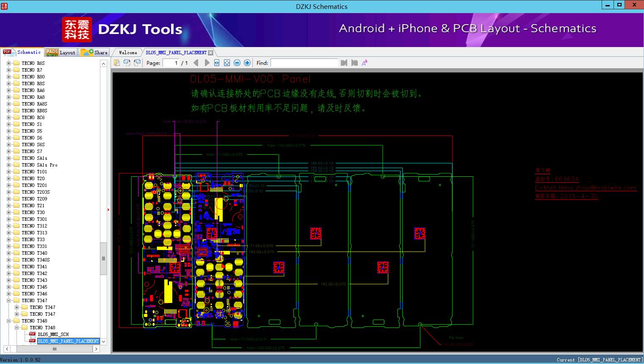Go to the next page arrow
This screenshot has width=644, height=364.
[207, 63]
